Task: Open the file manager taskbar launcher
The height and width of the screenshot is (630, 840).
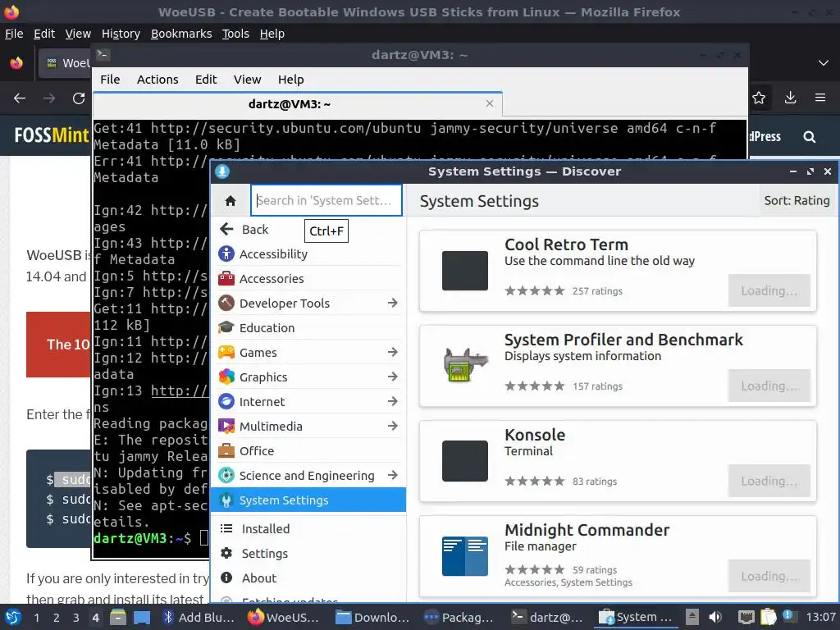Action: coord(117,617)
